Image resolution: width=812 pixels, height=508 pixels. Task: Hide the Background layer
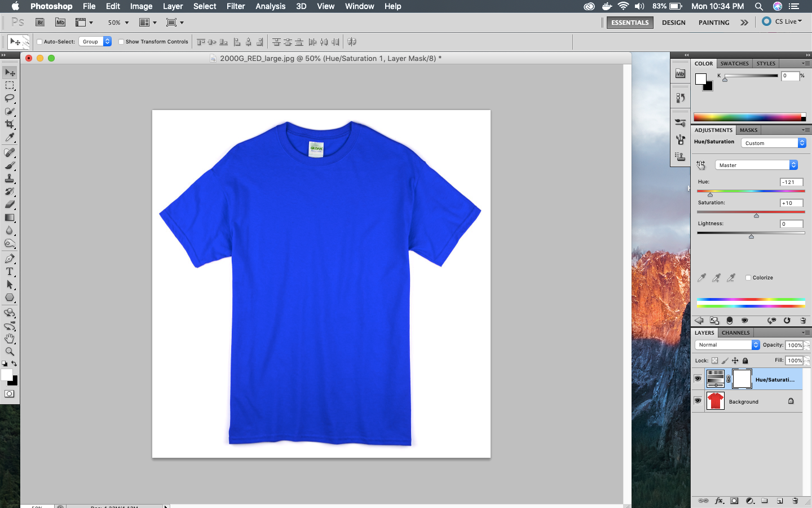698,401
